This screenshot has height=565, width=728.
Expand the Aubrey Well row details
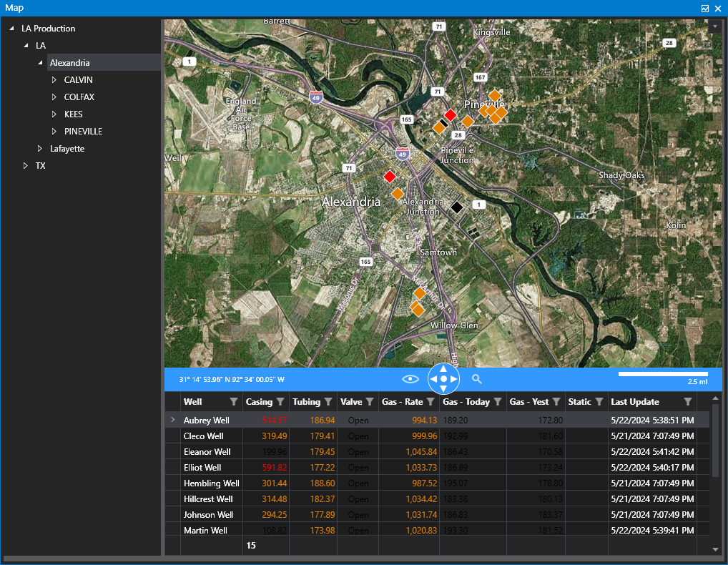tap(173, 420)
